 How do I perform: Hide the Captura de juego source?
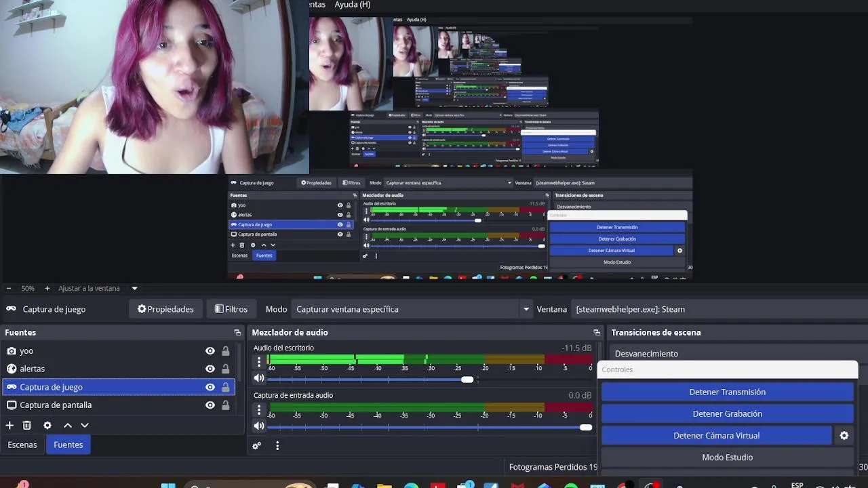210,387
